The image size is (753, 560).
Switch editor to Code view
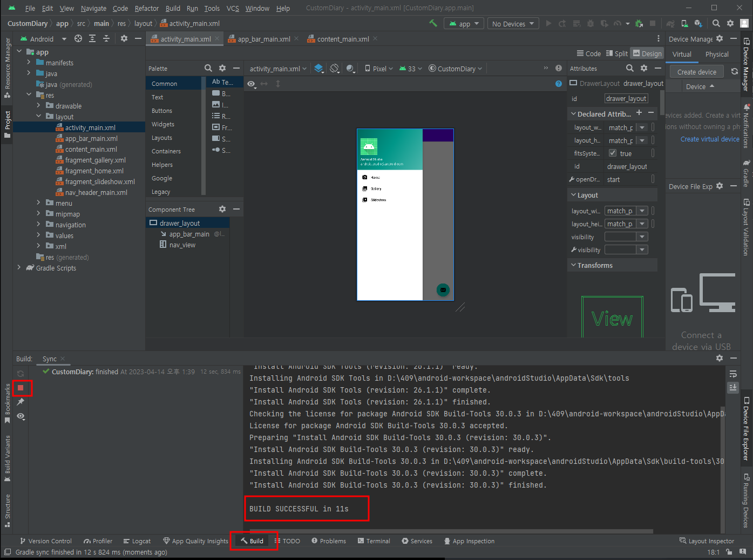click(x=588, y=53)
